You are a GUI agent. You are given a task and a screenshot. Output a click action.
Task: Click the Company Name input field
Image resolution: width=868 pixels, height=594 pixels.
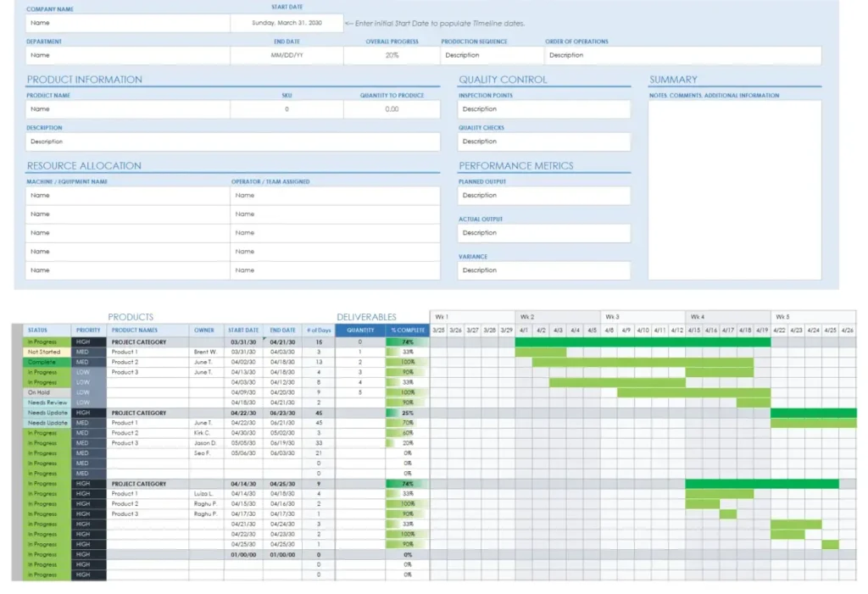click(x=128, y=23)
